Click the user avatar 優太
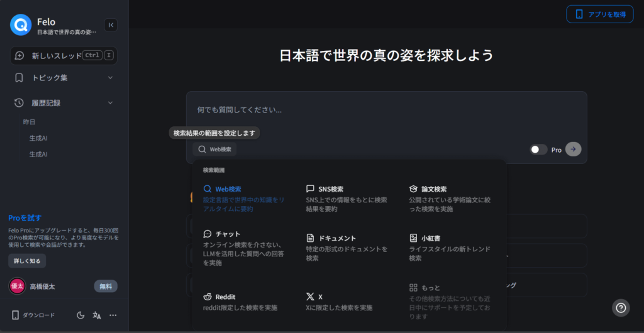The height and width of the screenshot is (333, 644). click(17, 286)
